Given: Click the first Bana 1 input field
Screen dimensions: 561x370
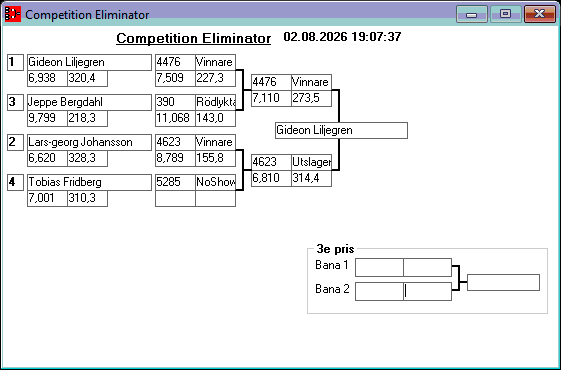Looking at the screenshot, I should (379, 268).
